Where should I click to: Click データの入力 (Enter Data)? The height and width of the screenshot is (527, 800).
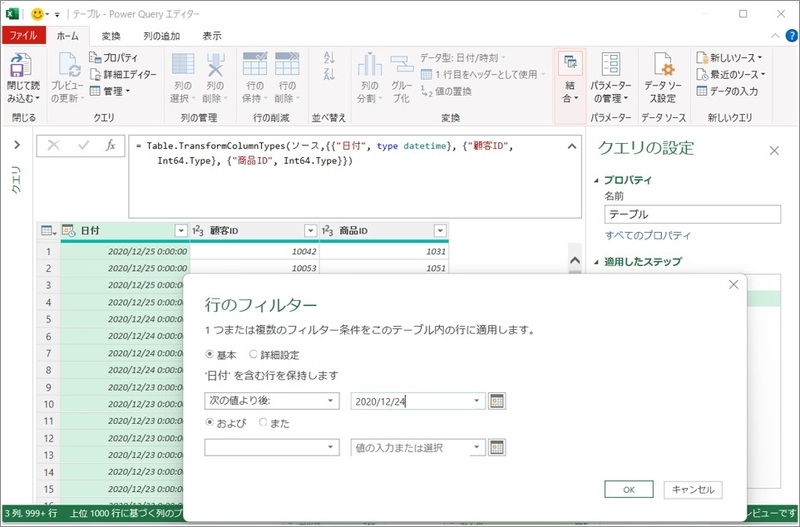(x=727, y=91)
